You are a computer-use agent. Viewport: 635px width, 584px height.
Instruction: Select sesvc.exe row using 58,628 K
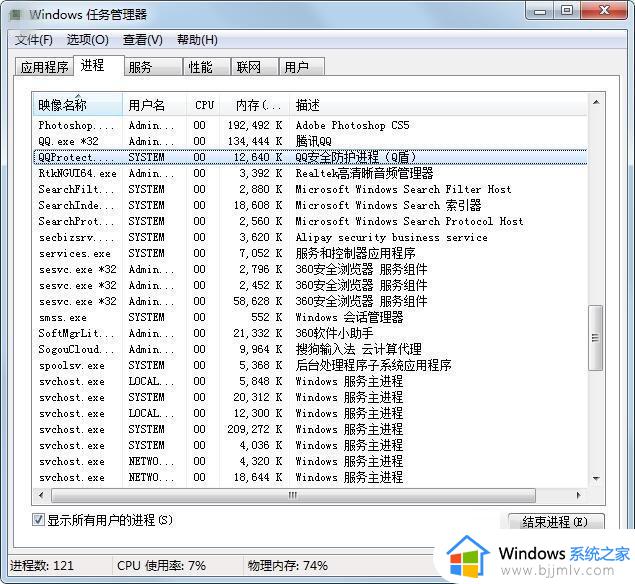pos(310,301)
